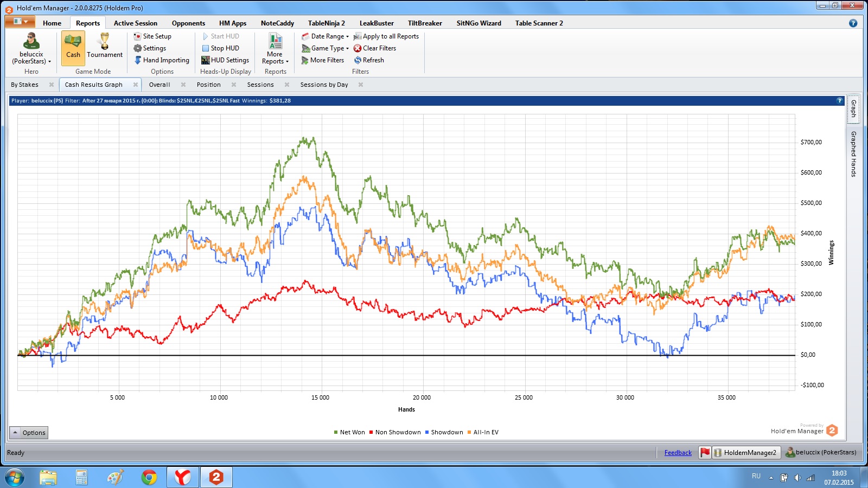This screenshot has width=868, height=488.
Task: Expand the graph Options panel
Action: [29, 433]
